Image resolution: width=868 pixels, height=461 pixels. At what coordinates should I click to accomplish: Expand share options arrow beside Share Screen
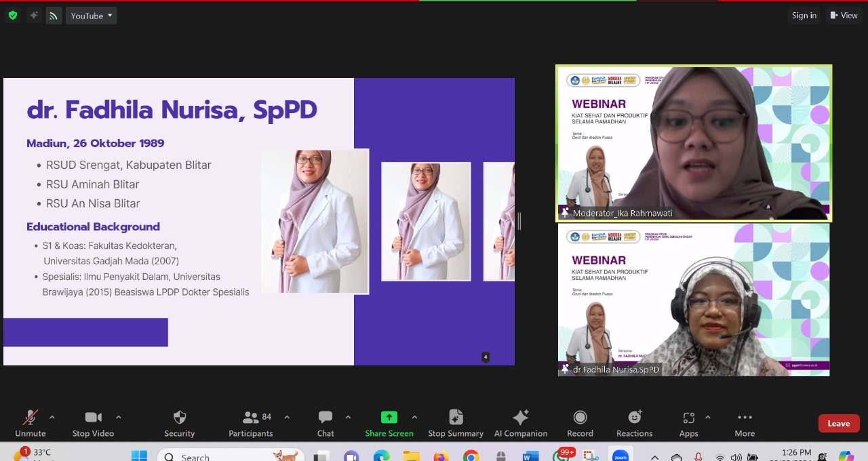[x=414, y=418]
